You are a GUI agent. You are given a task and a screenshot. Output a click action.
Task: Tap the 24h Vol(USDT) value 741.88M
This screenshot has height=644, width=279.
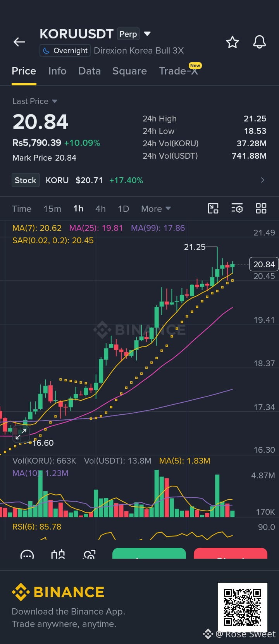249,156
